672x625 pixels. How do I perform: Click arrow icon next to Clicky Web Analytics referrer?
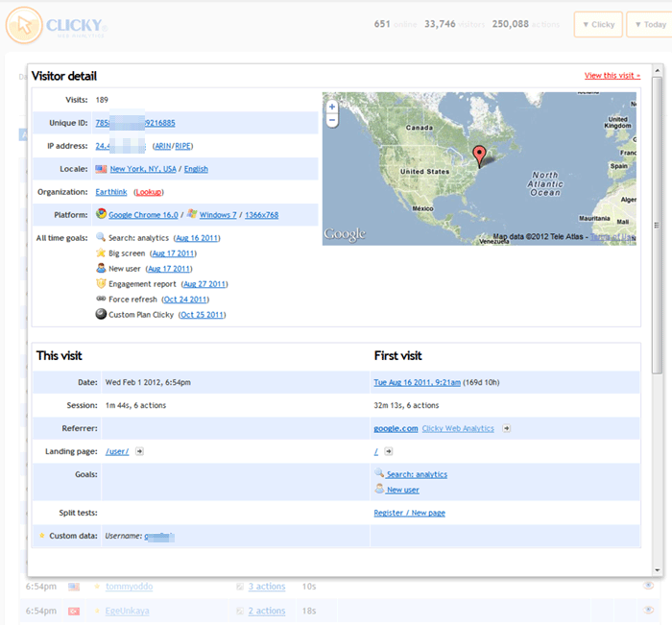coord(506,428)
